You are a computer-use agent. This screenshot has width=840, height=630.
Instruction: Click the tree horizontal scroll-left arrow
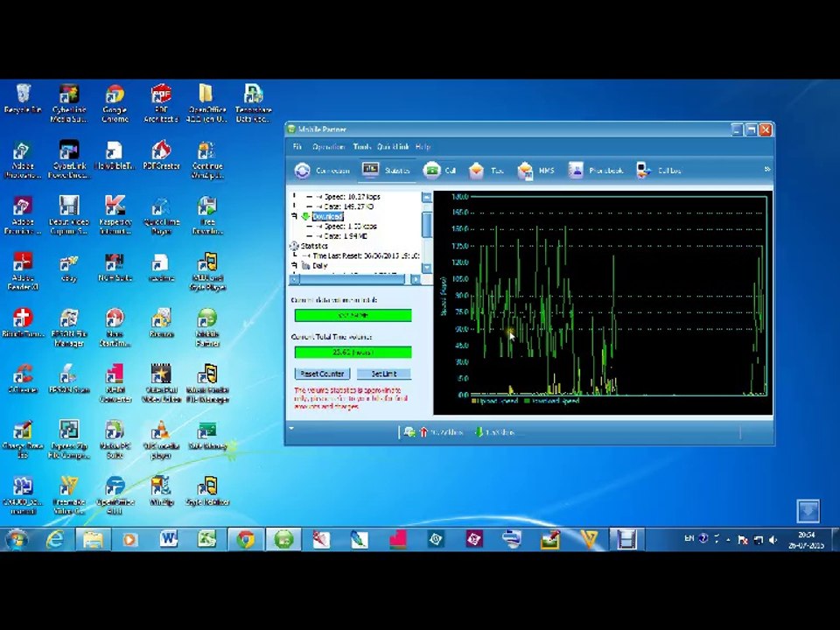click(295, 279)
